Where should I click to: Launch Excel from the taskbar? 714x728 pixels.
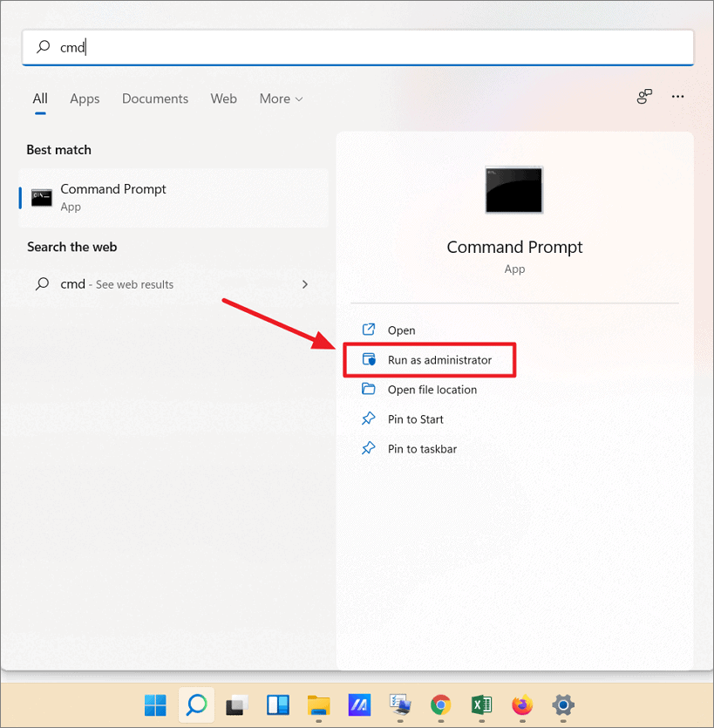pyautogui.click(x=481, y=705)
